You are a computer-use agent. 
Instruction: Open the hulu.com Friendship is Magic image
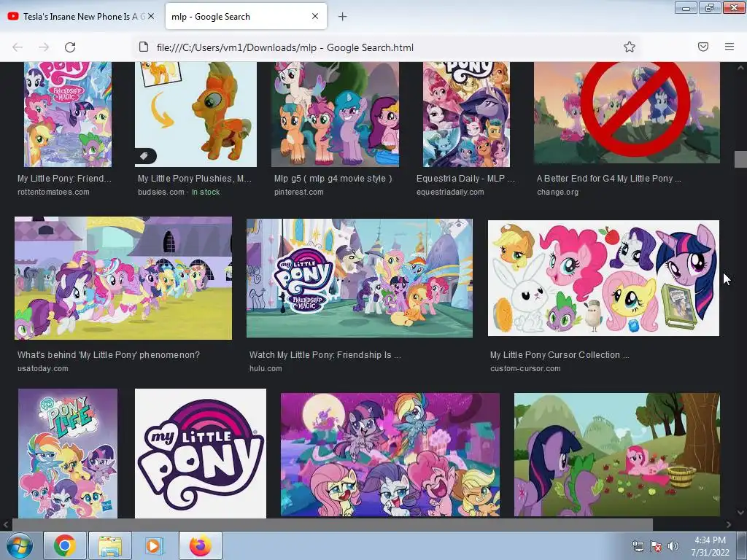(x=360, y=278)
